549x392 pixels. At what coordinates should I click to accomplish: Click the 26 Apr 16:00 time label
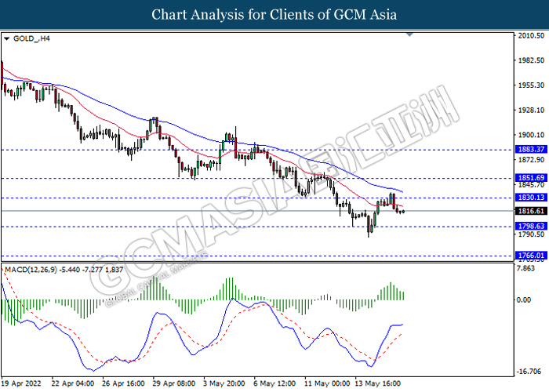coord(123,383)
